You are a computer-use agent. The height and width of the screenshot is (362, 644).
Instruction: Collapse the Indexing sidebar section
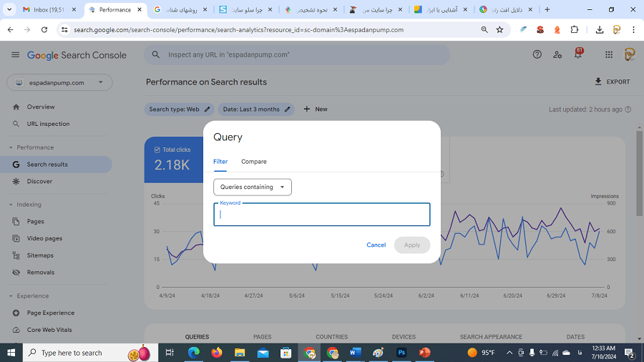pos(11,205)
